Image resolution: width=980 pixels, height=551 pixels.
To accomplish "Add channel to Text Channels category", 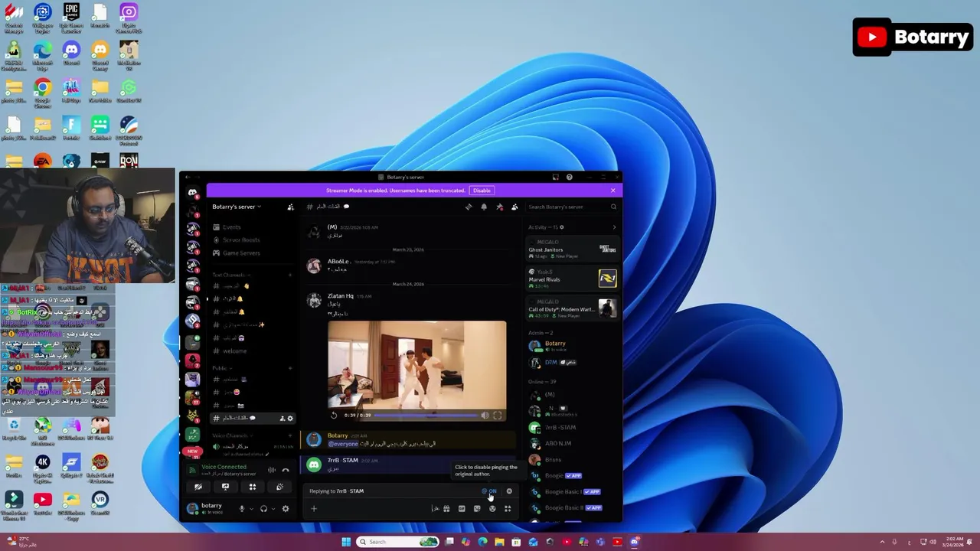I will pos(290,275).
